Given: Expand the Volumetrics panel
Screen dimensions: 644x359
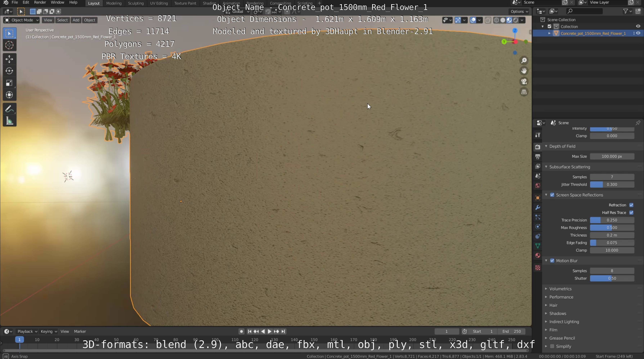Looking at the screenshot, I should click(560, 289).
